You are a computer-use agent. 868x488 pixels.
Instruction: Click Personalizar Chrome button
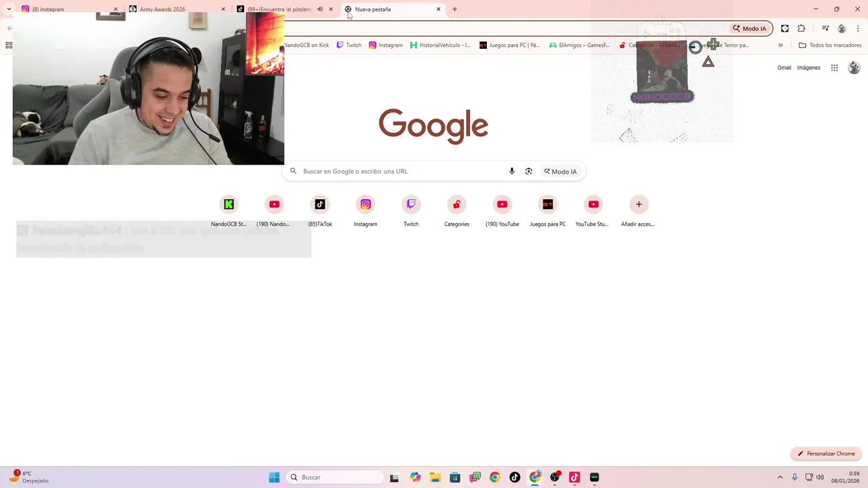826,453
